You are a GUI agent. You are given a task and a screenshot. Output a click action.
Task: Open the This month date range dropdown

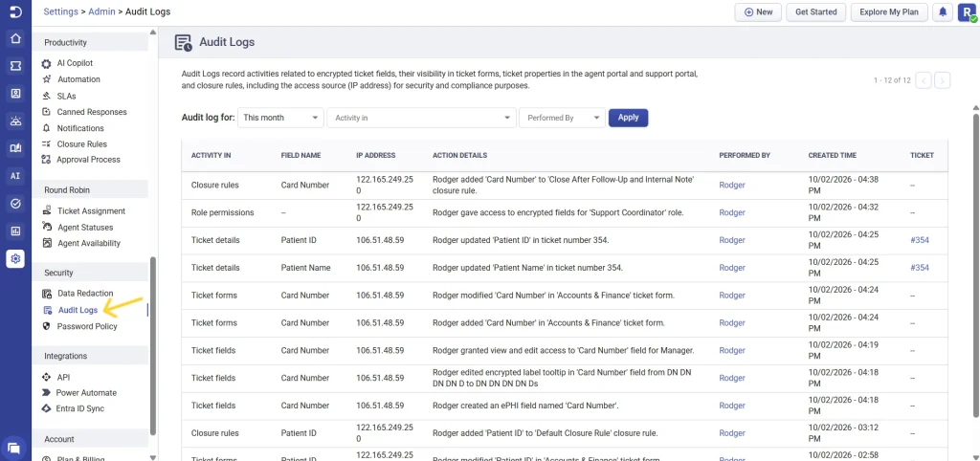pos(280,118)
